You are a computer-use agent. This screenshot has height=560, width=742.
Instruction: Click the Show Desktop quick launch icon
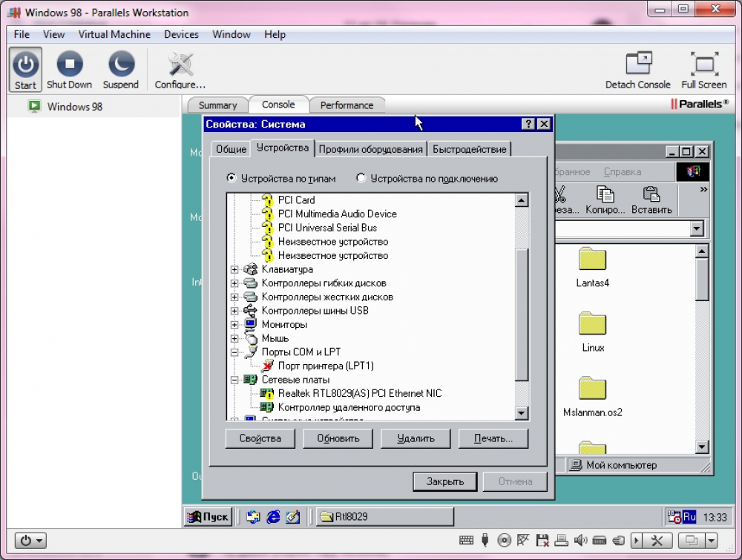point(292,517)
